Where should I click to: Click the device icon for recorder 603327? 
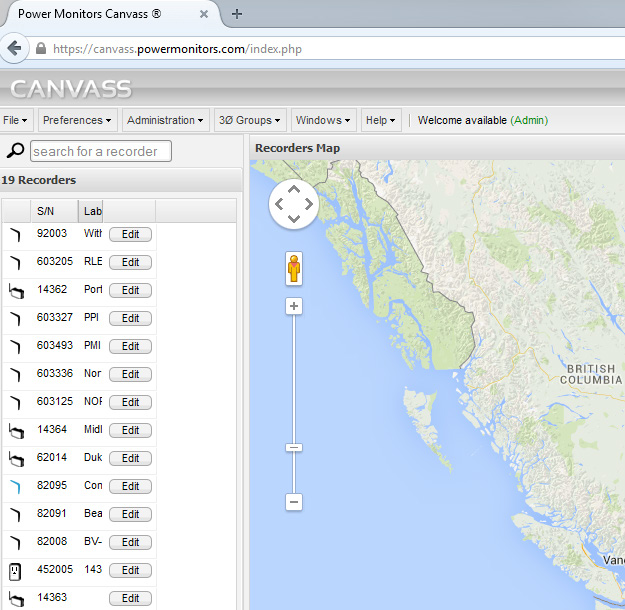click(15, 319)
